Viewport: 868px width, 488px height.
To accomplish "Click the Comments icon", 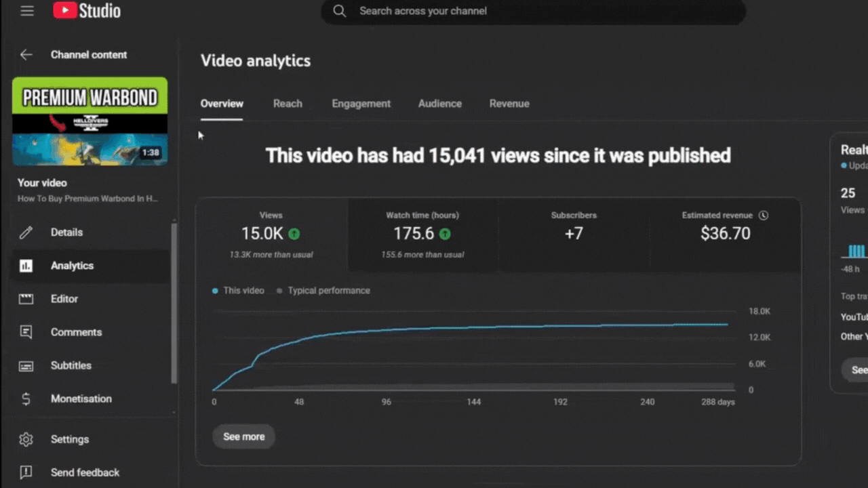I will coord(26,332).
